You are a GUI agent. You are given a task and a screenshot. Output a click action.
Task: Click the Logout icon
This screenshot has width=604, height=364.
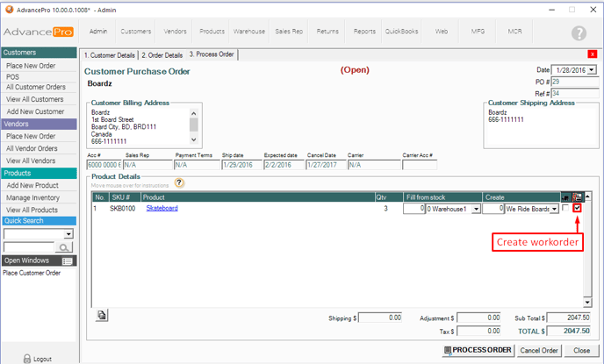tap(25, 358)
